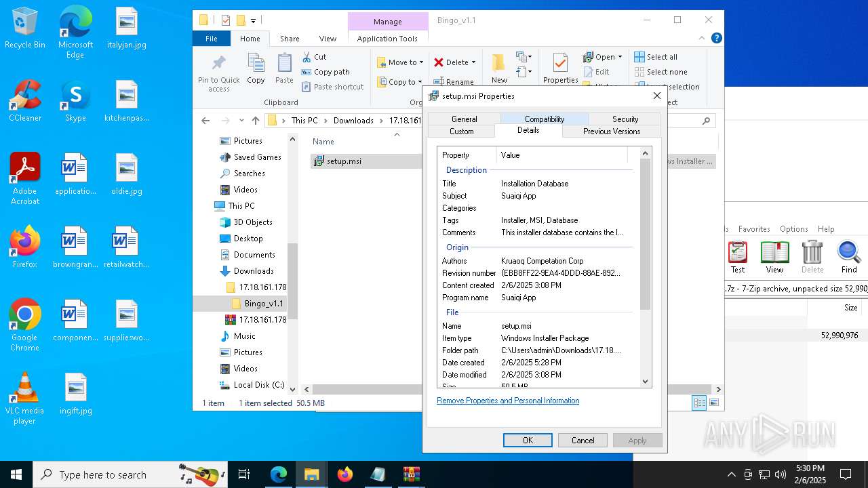Select Documents in navigation tree

[254, 255]
